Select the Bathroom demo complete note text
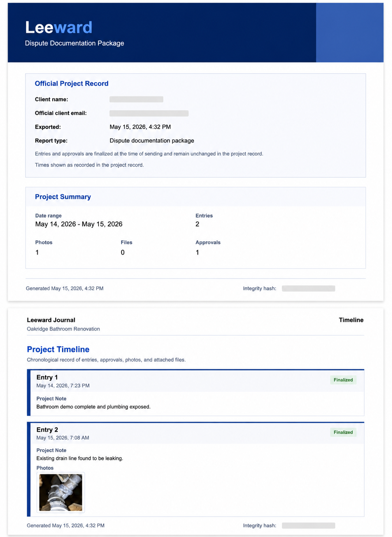This screenshot has height=537, width=392. pyautogui.click(x=94, y=407)
